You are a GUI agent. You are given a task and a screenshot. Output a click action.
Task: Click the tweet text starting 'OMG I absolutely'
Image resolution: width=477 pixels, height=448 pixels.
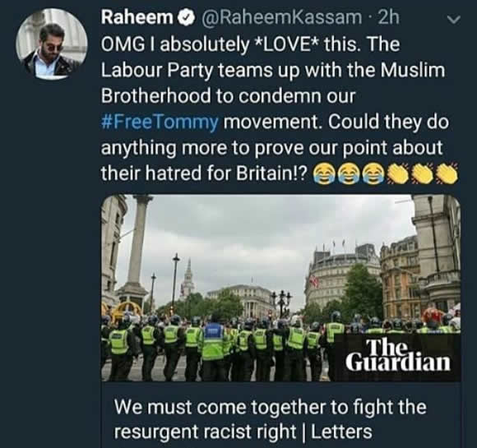click(x=275, y=109)
